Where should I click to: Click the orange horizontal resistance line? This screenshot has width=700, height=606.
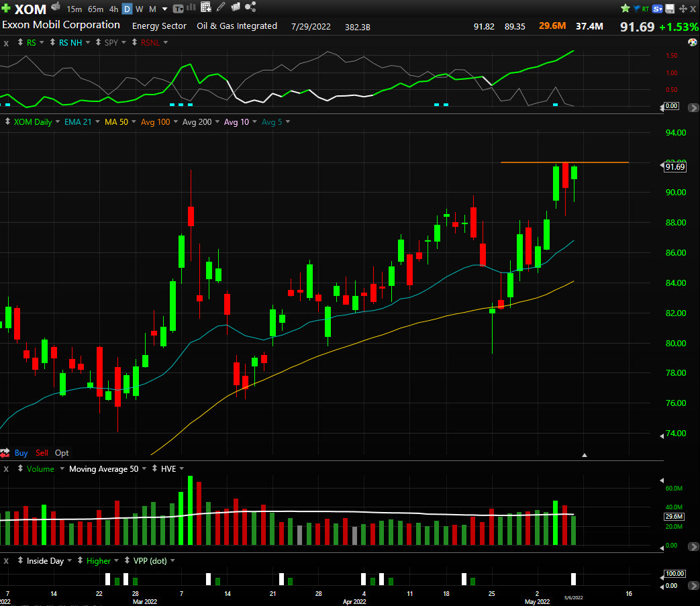pyautogui.click(x=564, y=162)
